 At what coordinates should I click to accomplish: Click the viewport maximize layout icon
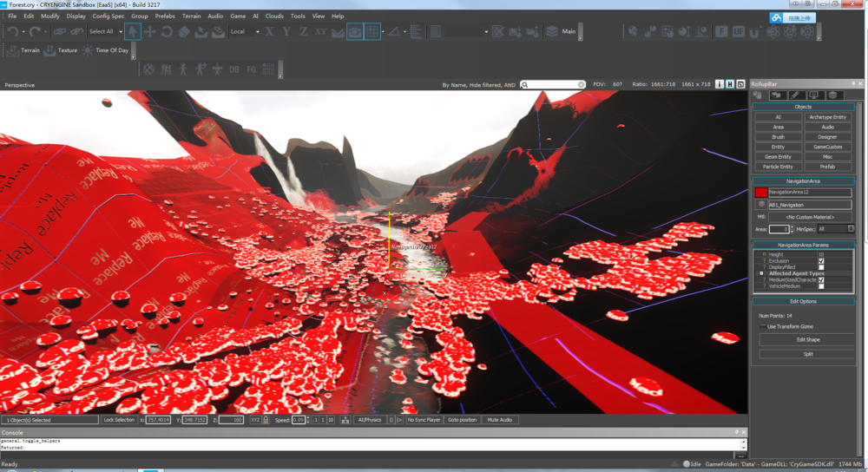coord(740,84)
